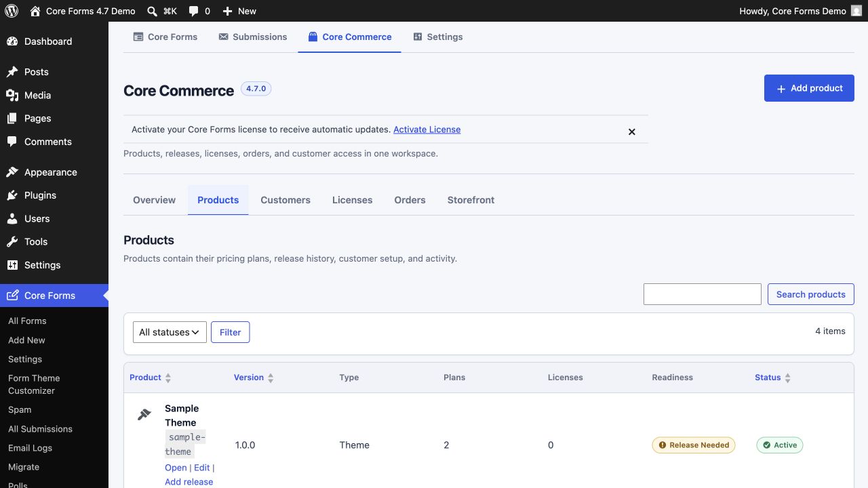This screenshot has height=488, width=868.
Task: Follow the Activate License link
Action: pyautogui.click(x=427, y=129)
